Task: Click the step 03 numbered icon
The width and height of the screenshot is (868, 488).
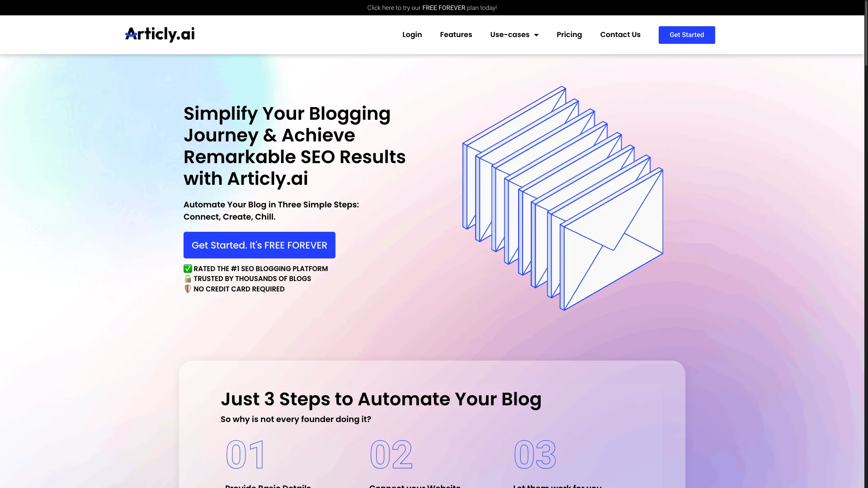Action: pyautogui.click(x=535, y=454)
